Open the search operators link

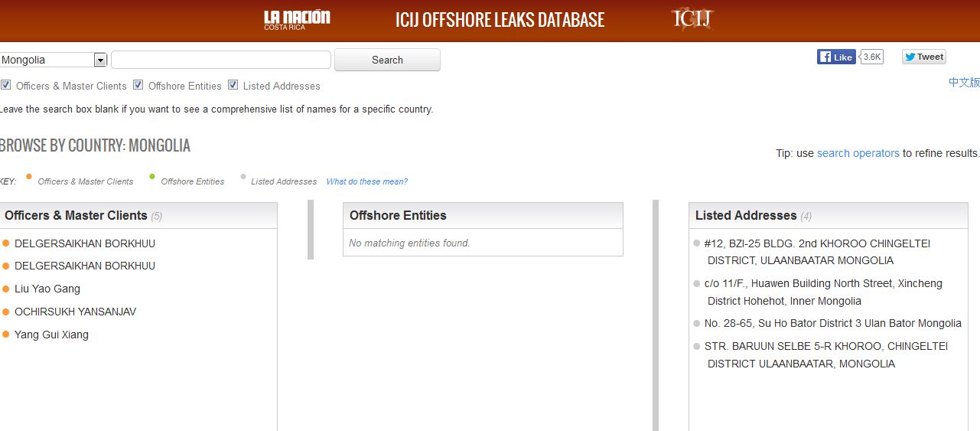click(x=858, y=153)
